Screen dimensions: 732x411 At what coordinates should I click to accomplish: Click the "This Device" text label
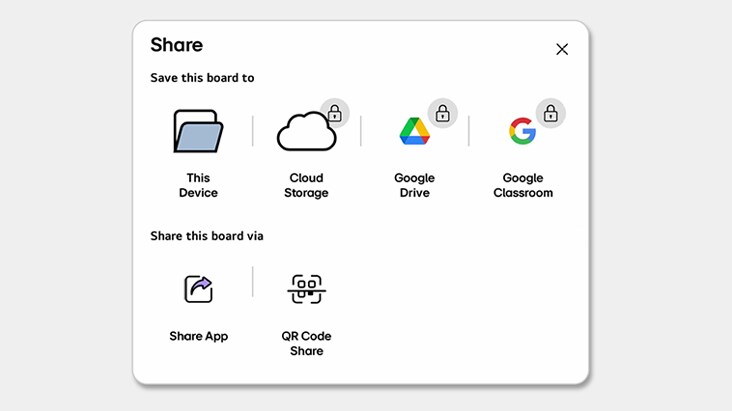[x=198, y=185]
